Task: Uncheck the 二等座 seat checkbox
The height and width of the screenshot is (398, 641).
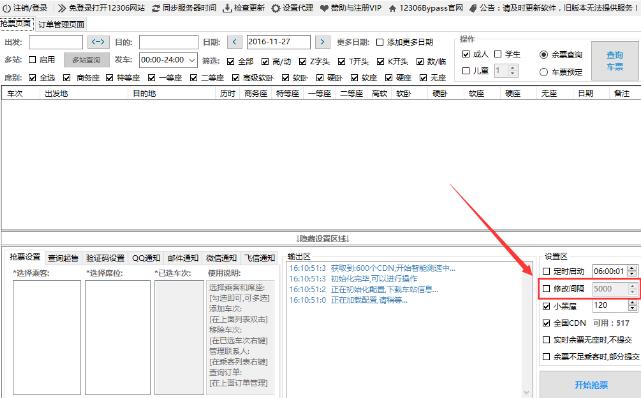Action: (x=194, y=77)
